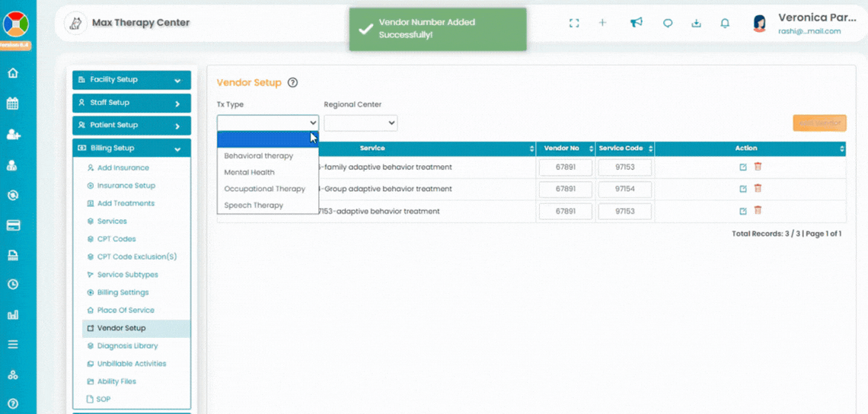Open the notifications bell
The height and width of the screenshot is (414, 868).
pos(725,23)
